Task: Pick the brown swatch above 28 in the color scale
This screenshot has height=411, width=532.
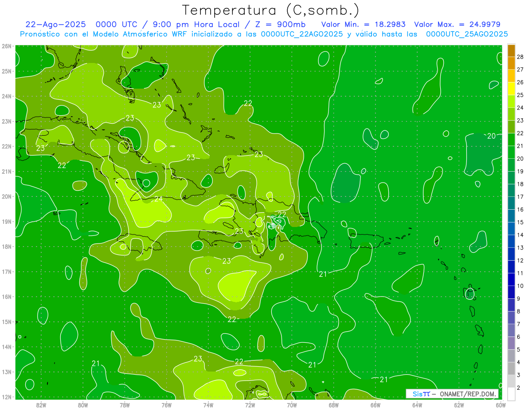Action: pos(511,50)
